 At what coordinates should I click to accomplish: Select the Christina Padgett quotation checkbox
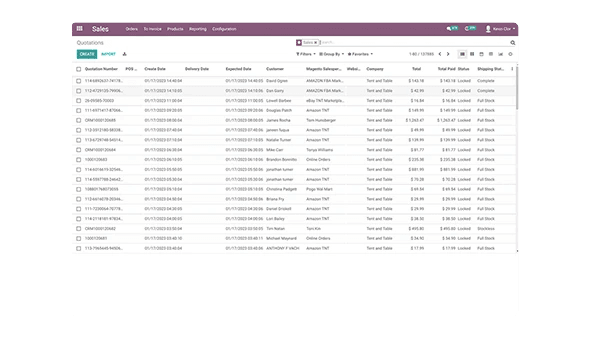point(78,189)
